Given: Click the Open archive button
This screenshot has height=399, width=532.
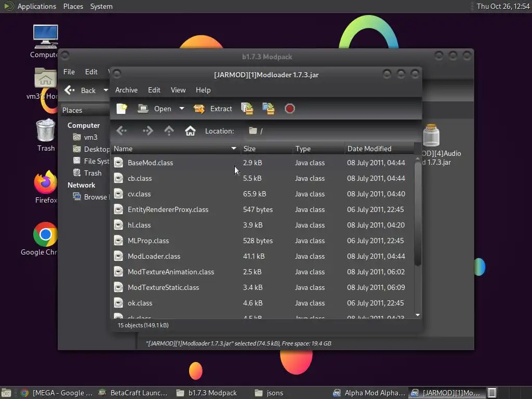Looking at the screenshot, I should click(x=154, y=109).
